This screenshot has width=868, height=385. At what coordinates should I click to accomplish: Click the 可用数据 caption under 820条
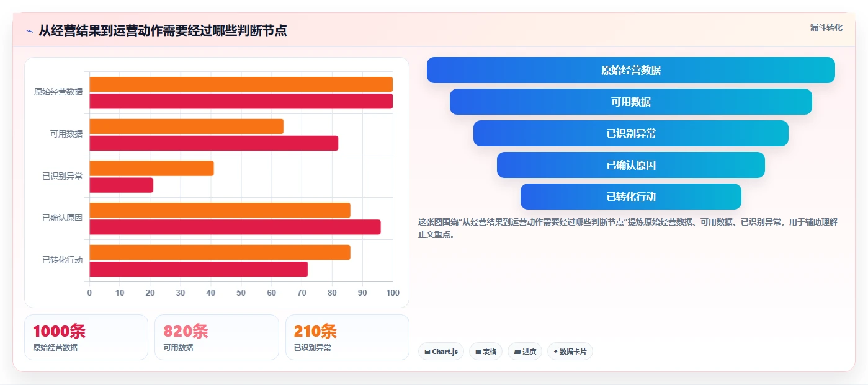click(178, 348)
